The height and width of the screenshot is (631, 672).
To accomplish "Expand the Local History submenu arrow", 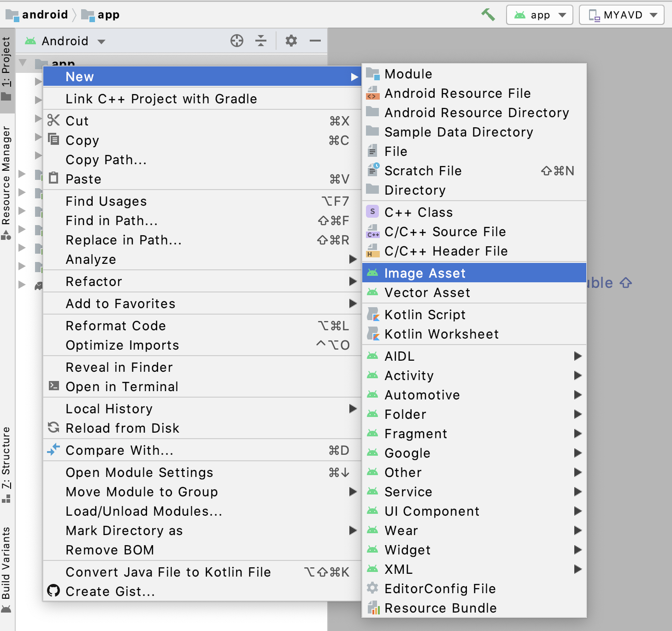I will click(x=353, y=409).
